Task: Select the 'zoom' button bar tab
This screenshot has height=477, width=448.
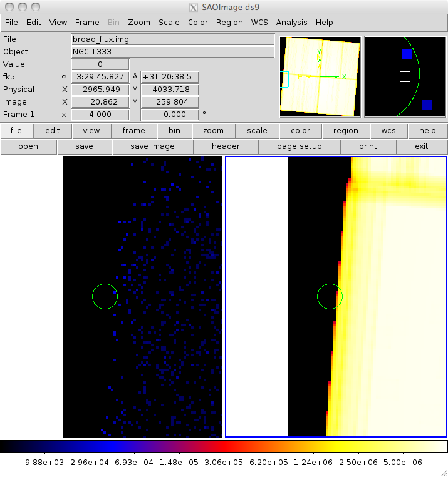Action: [x=213, y=131]
